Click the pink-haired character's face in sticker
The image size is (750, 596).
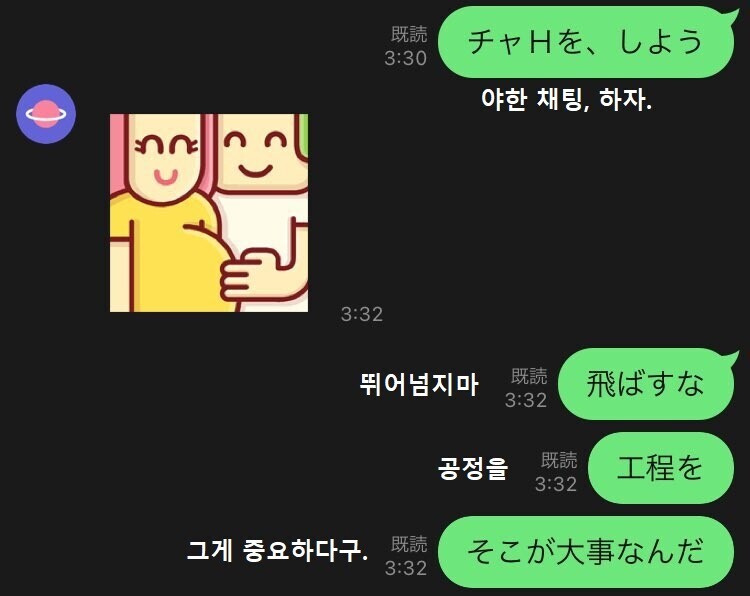click(165, 158)
